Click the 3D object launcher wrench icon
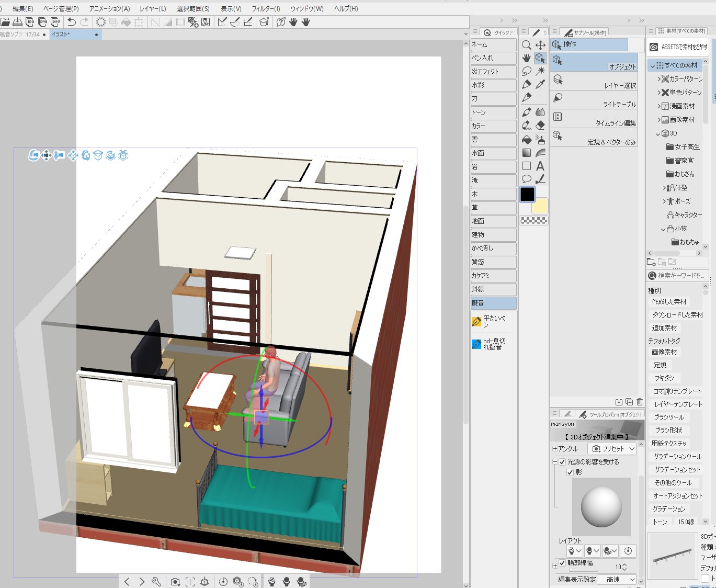Image resolution: width=716 pixels, height=588 pixels. [156, 582]
